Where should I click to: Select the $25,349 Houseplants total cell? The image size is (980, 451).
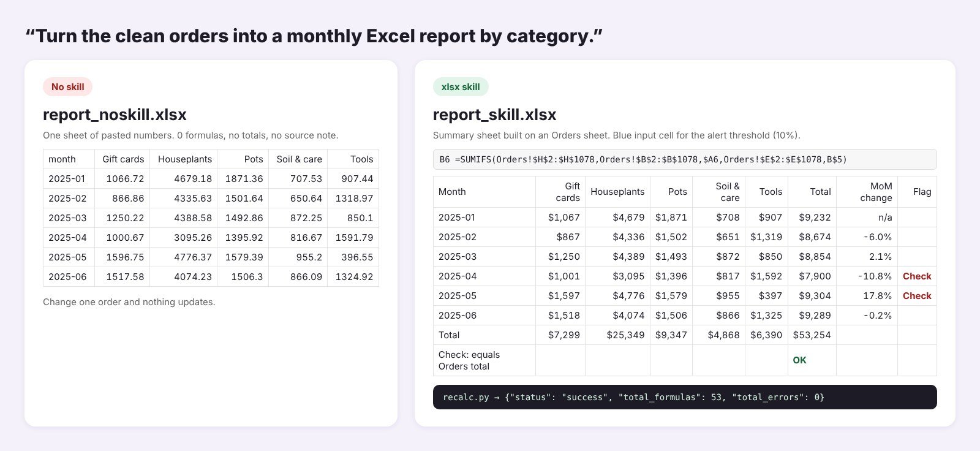(x=617, y=335)
